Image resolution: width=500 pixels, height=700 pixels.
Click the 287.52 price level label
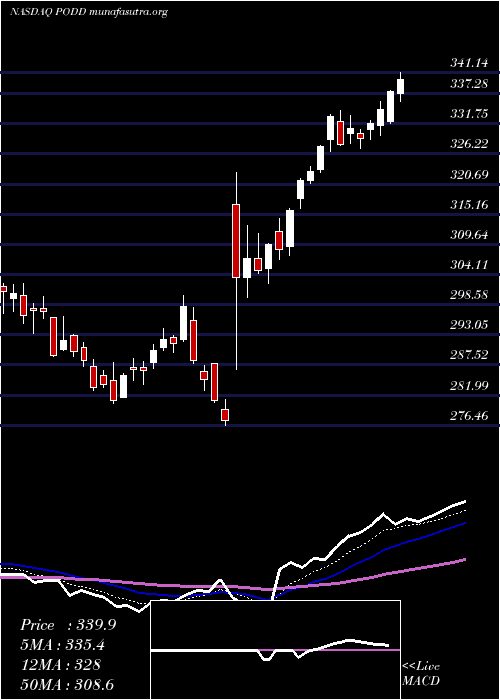pos(469,355)
